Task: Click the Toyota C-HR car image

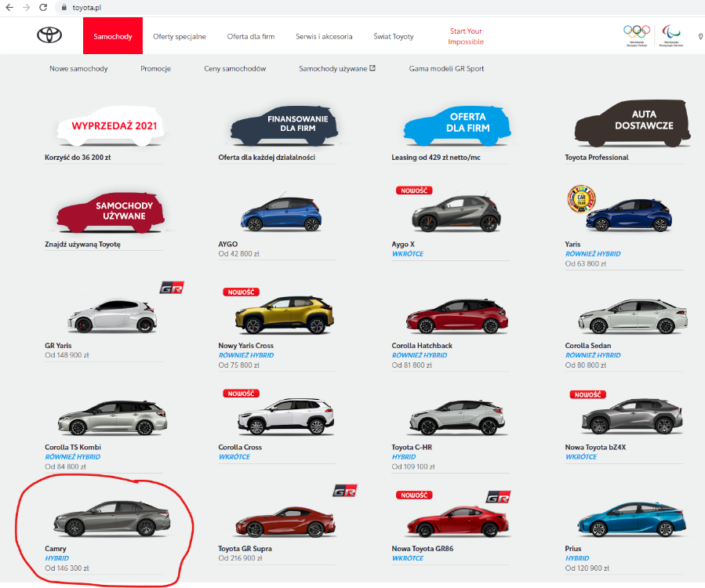Action: tap(457, 418)
